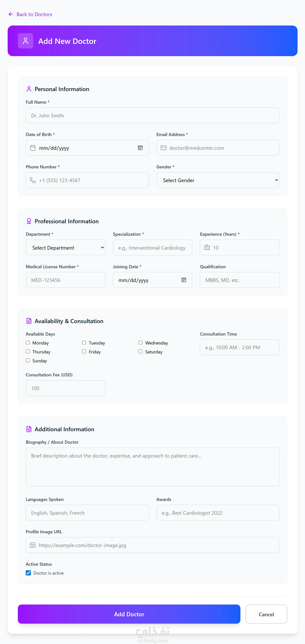Open the Select Gender dropdown
Viewport: 305px width, 644px height.
coord(218,180)
